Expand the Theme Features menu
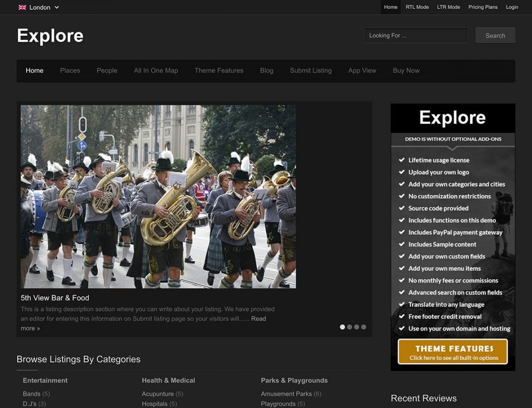This screenshot has height=408, width=532. click(x=219, y=70)
